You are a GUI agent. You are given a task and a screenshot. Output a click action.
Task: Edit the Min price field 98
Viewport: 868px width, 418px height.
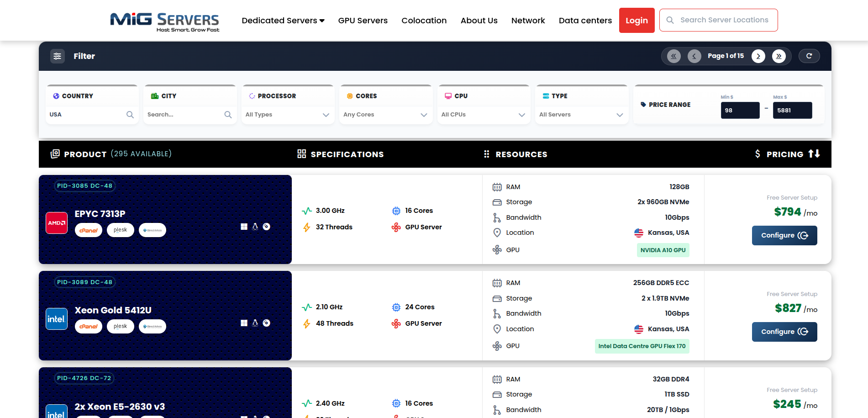[x=740, y=110]
